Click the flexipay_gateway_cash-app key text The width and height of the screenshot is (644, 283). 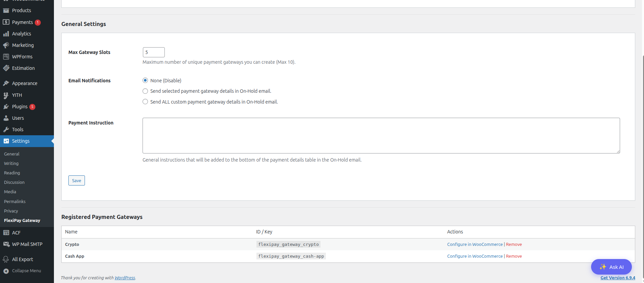coord(291,256)
